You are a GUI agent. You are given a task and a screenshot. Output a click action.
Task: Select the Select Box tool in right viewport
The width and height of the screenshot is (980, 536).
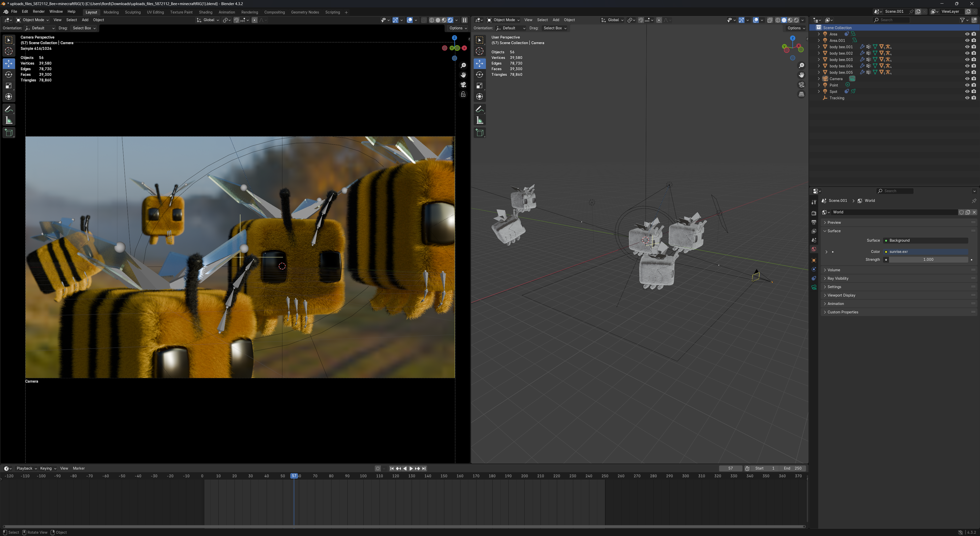(x=480, y=40)
